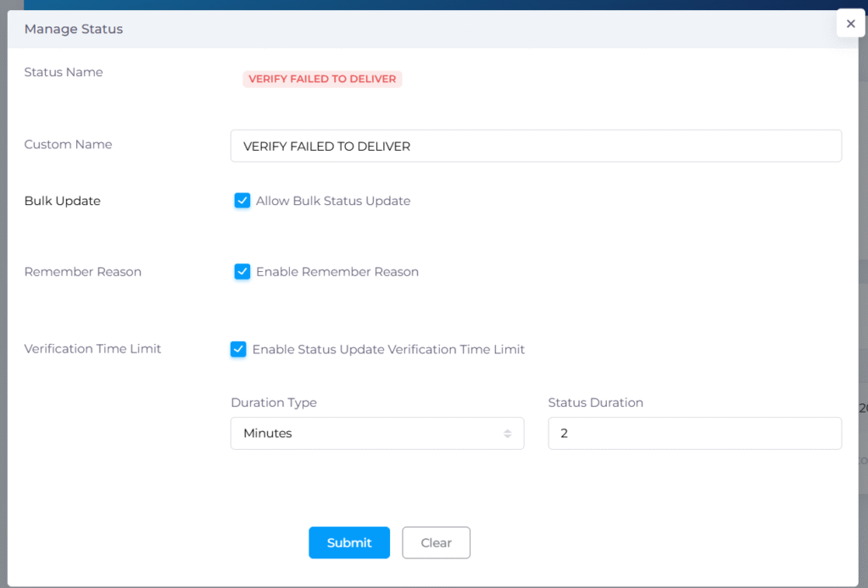This screenshot has width=868, height=588.
Task: Toggle the Status Update Verification Time Limit checkbox
Action: tap(238, 349)
